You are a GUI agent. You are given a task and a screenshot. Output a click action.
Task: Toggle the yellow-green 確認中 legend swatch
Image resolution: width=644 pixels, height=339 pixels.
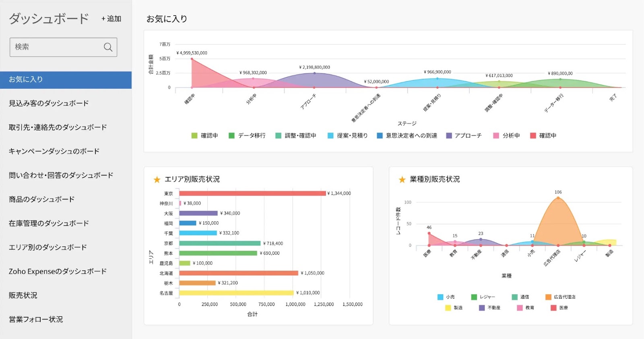[194, 136]
